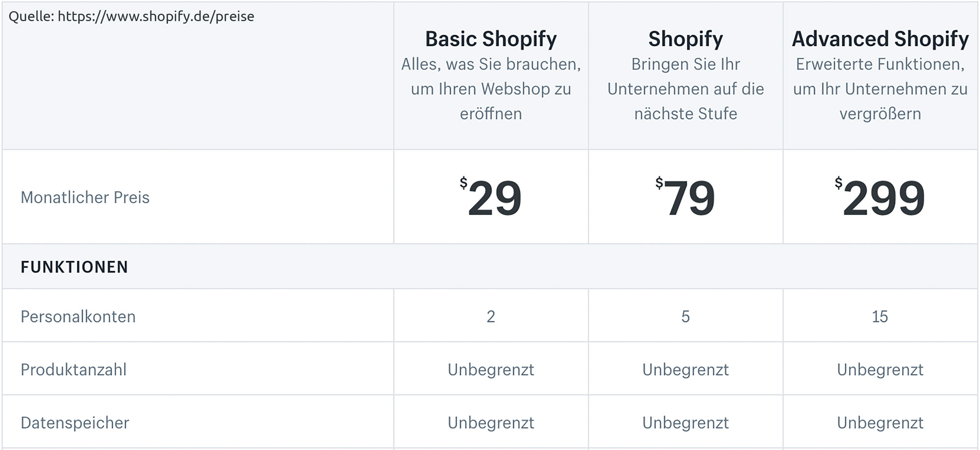The height and width of the screenshot is (450, 980).
Task: Select the Shopify plan heading
Action: tap(686, 39)
